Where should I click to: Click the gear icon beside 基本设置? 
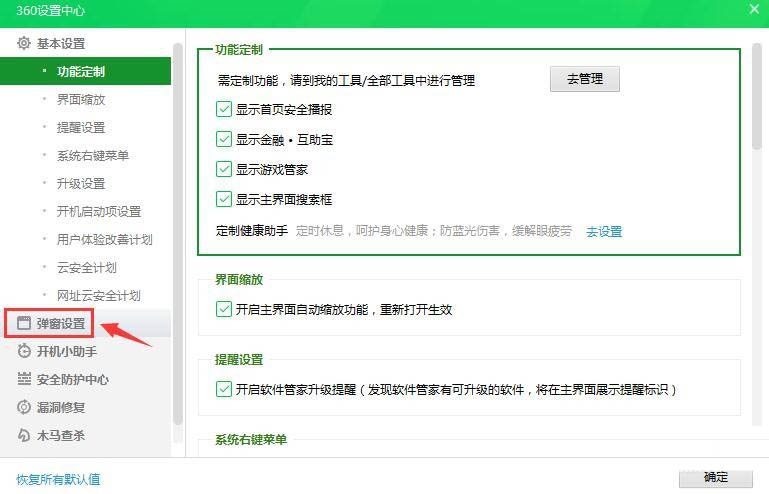coord(24,43)
